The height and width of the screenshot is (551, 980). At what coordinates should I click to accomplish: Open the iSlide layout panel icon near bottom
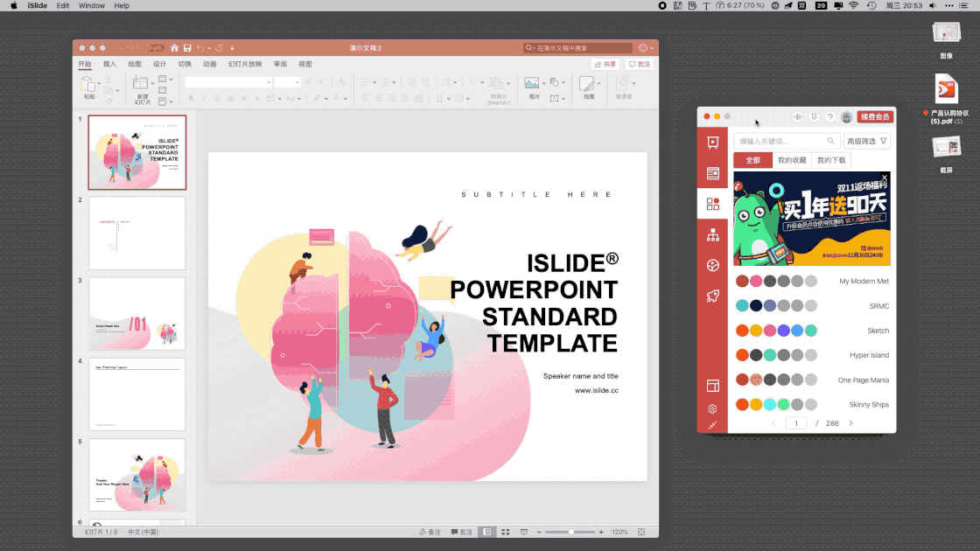point(712,386)
